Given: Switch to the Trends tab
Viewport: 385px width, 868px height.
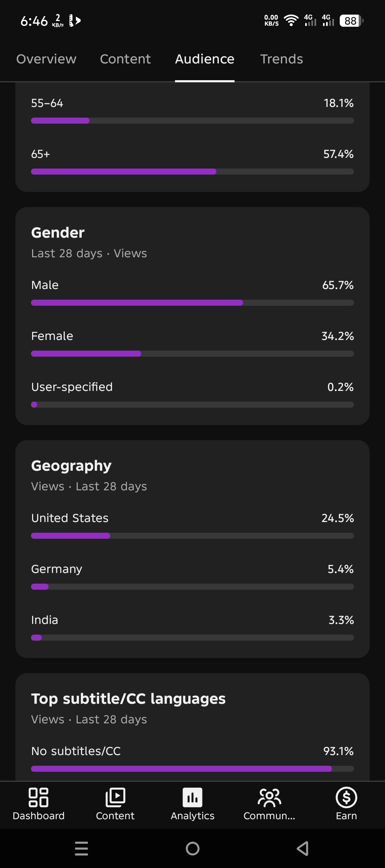Looking at the screenshot, I should 282,59.
